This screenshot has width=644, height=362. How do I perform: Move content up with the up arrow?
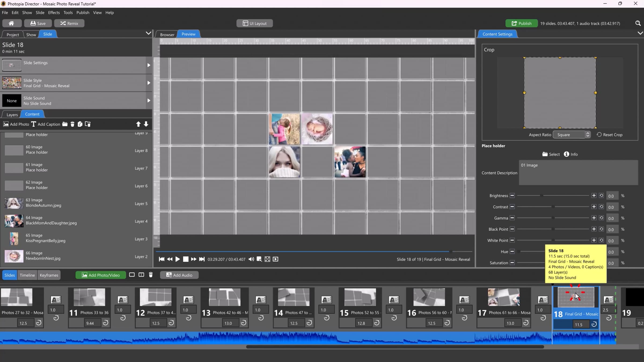(138, 124)
